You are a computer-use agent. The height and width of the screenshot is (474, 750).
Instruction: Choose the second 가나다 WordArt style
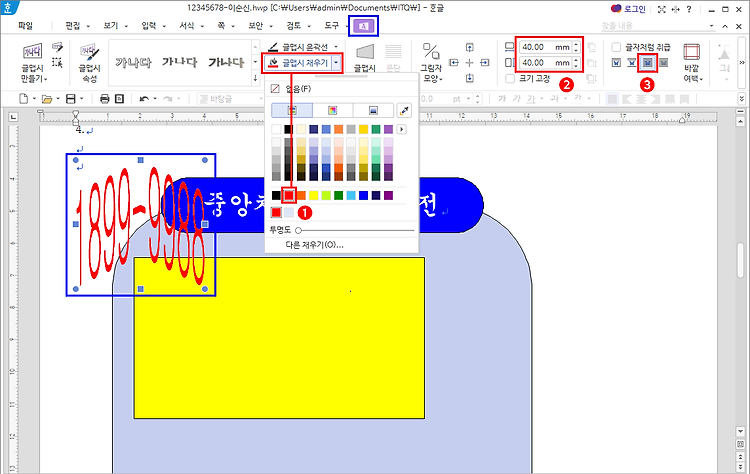(x=179, y=62)
